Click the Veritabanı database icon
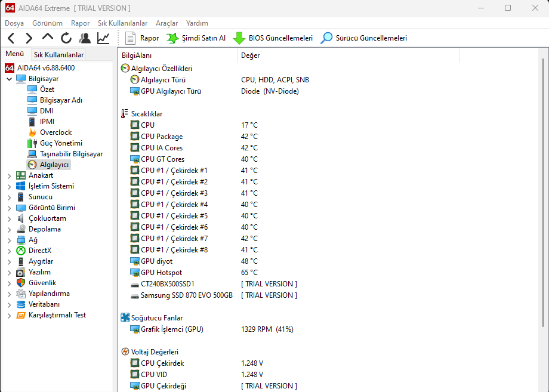549x392 pixels. (21, 304)
